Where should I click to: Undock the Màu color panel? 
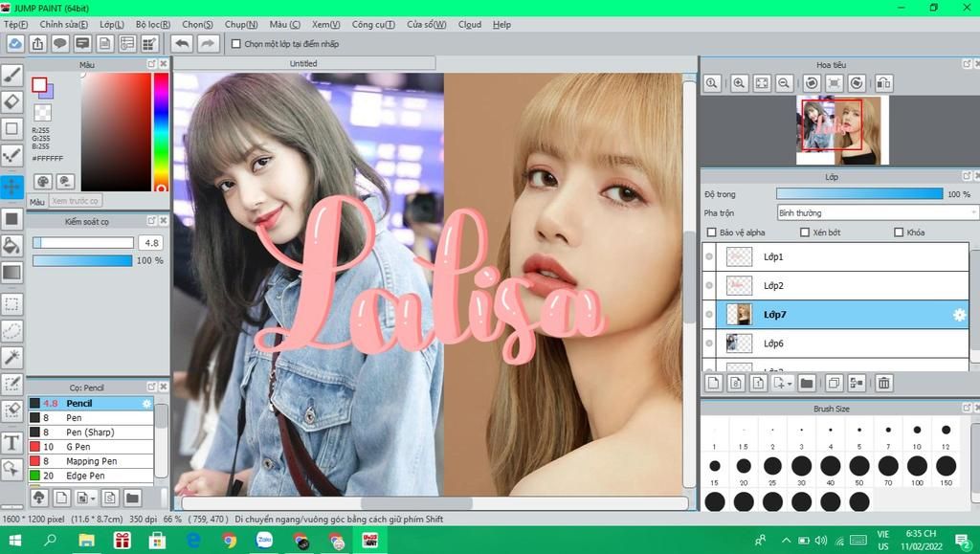(152, 64)
